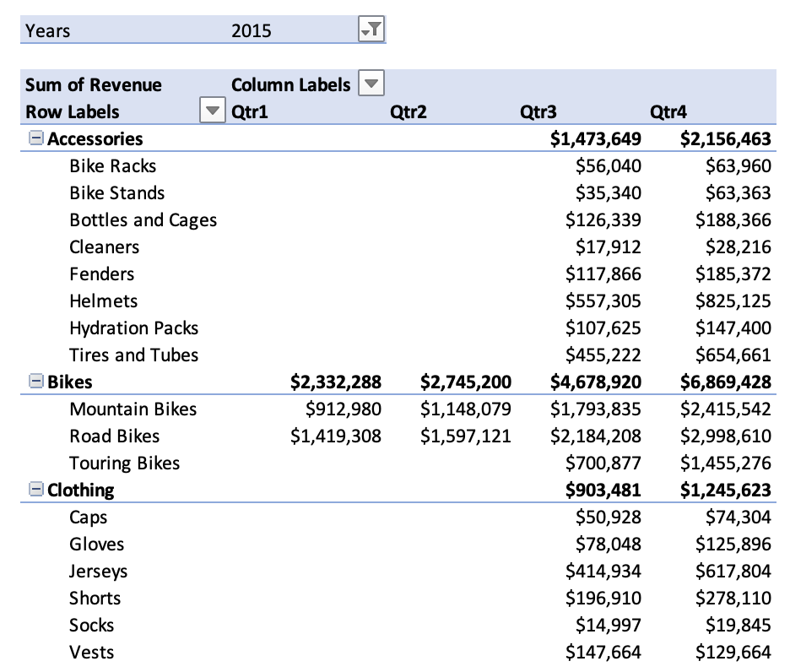Select the Qtr3 column header
This screenshot has width=790, height=672.
tap(538, 111)
